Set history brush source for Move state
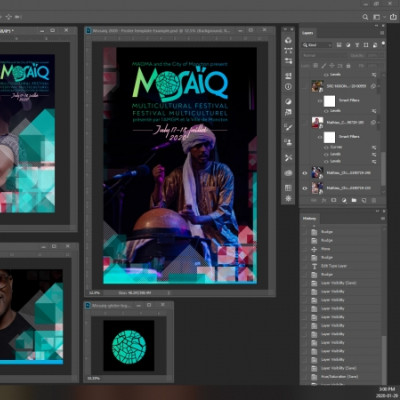This screenshot has width=400, height=400. tap(305, 249)
